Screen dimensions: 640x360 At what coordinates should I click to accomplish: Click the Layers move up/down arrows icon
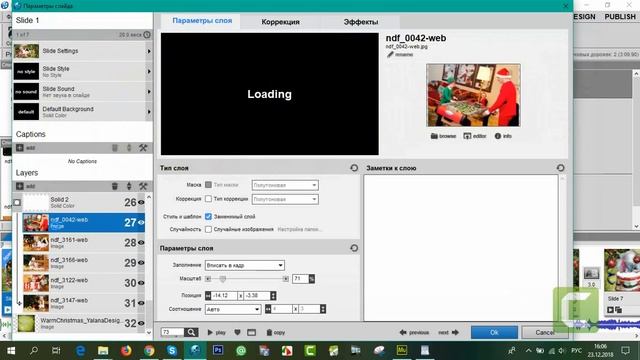pyautogui.click(x=129, y=186)
